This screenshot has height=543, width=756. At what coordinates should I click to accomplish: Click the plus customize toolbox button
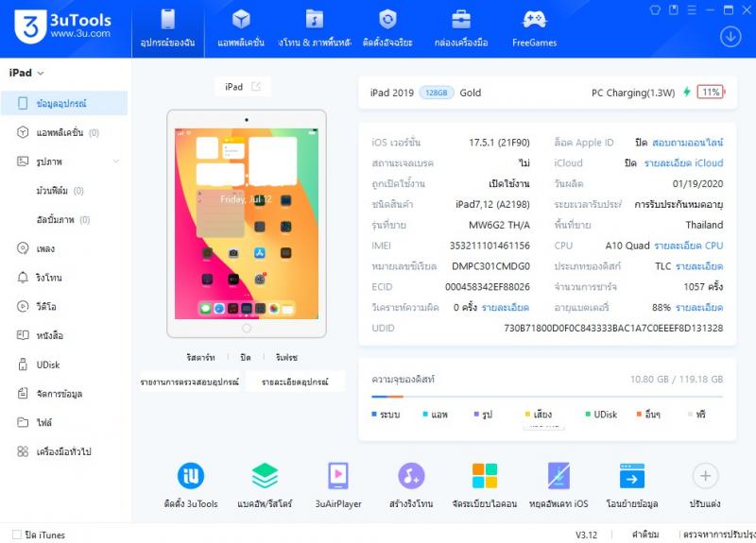pos(705,476)
